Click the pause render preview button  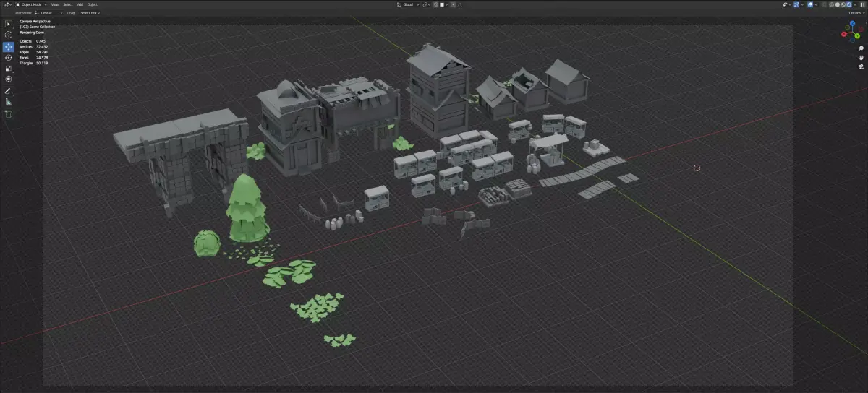(x=863, y=4)
